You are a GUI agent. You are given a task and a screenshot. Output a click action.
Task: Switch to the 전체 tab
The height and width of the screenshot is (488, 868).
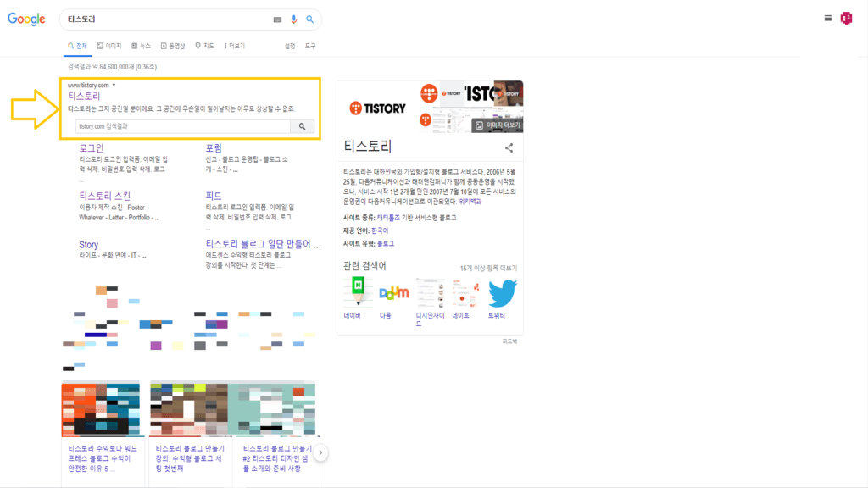[x=77, y=46]
